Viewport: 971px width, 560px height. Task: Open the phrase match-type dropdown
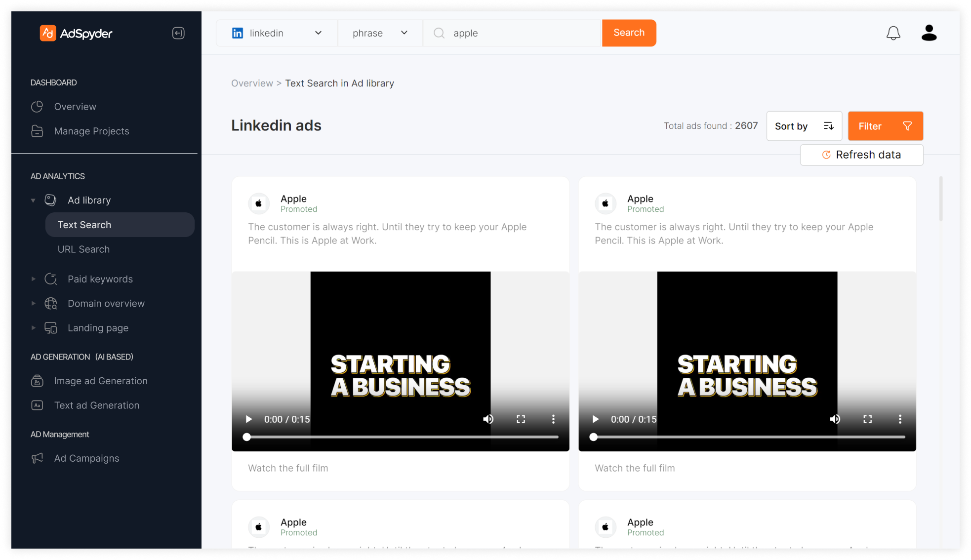point(380,33)
